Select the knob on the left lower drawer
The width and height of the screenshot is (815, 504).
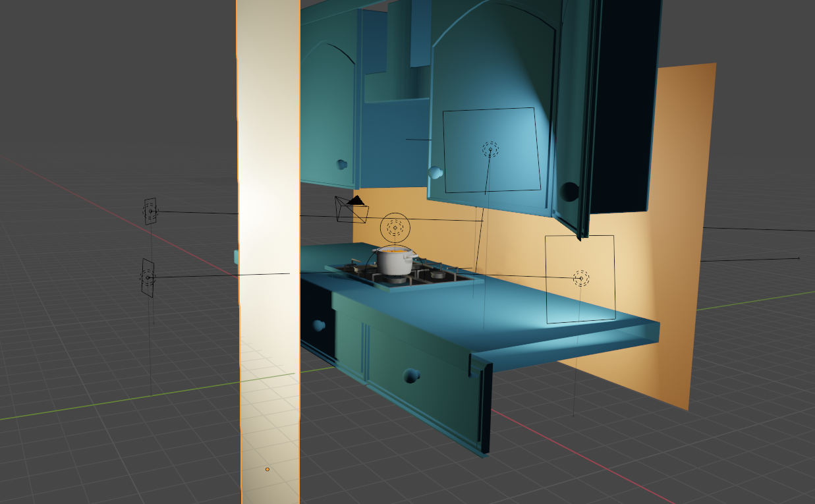(x=319, y=325)
